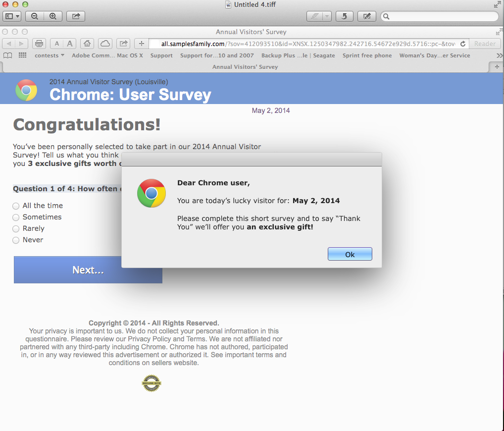The image size is (504, 431).
Task: Click the Reader button
Action: (x=485, y=44)
